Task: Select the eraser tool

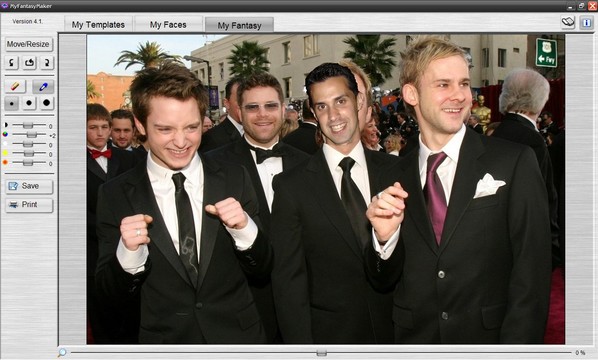Action: click(x=15, y=87)
